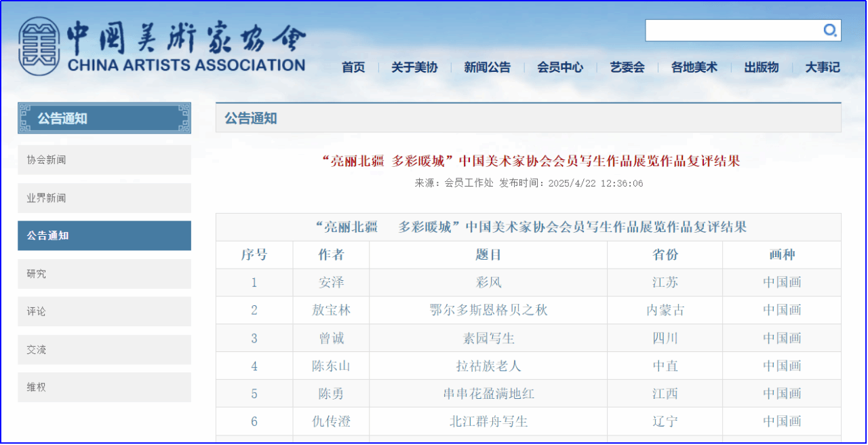Open the 大事记 navigation item
The height and width of the screenshot is (445, 868).
click(823, 67)
